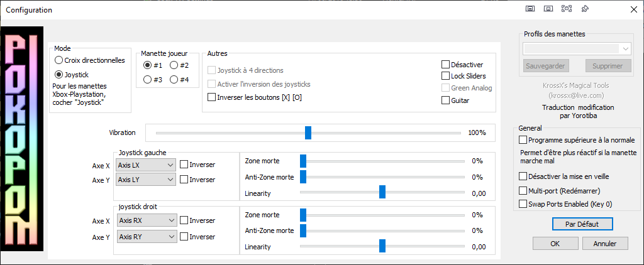Open the Axis RY dropdown
This screenshot has height=265, width=644.
pos(147,237)
